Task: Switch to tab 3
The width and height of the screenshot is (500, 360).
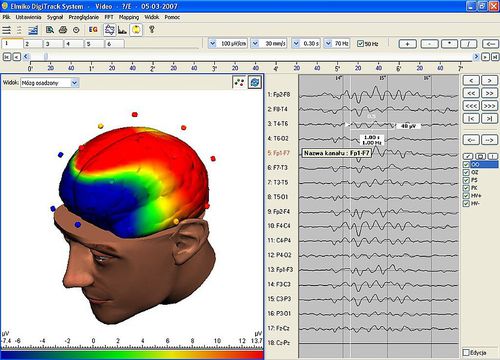Action: click(53, 44)
